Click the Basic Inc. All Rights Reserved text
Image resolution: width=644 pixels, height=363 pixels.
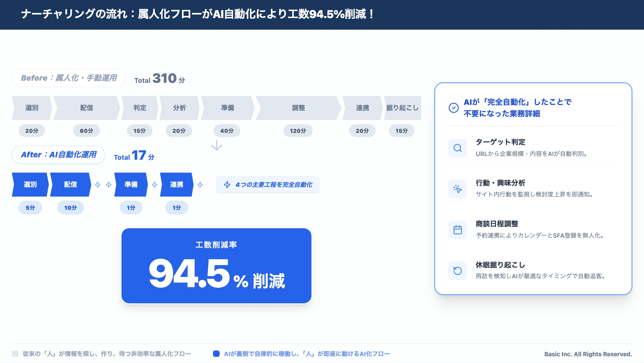[588, 354]
